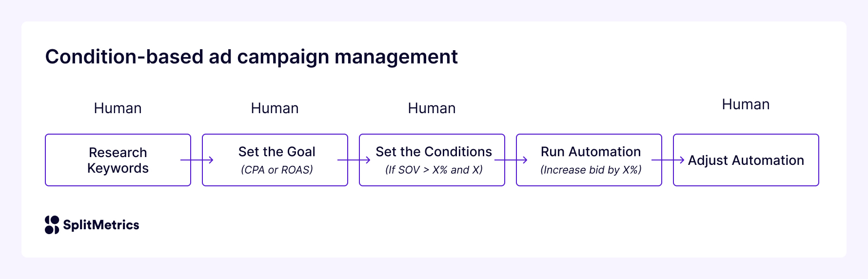Screen dimensions: 868x279
Task: Click arrow from Set the Conditions to Run Automation
Action: 511,160
